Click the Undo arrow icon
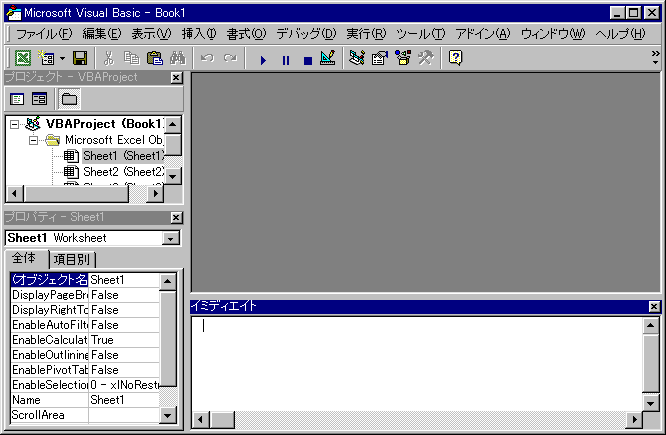This screenshot has width=666, height=435. pyautogui.click(x=207, y=58)
